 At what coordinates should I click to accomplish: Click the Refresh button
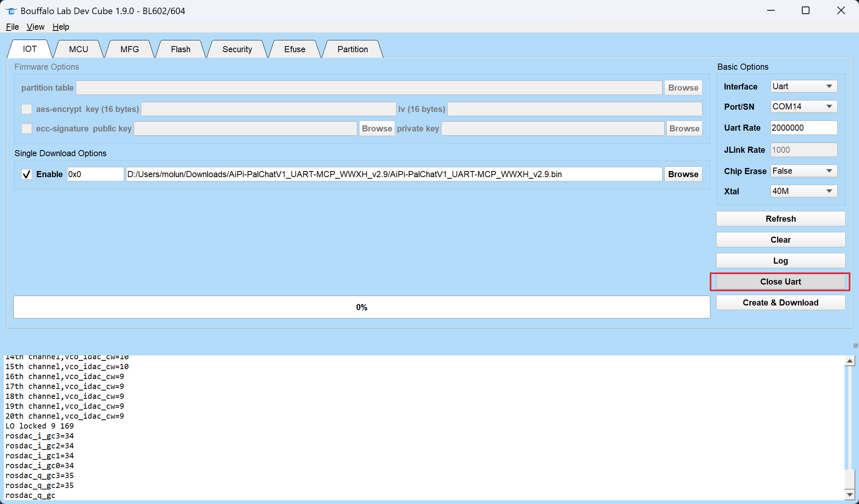[781, 219]
